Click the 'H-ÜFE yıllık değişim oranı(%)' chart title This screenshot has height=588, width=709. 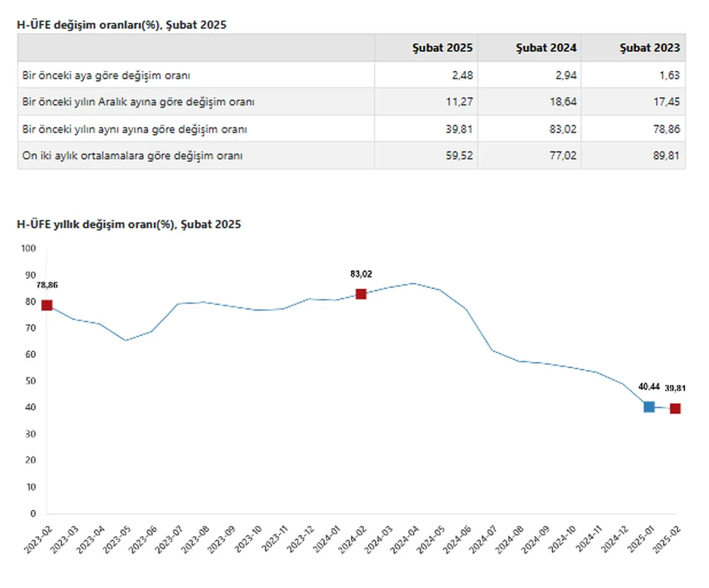pos(129,224)
